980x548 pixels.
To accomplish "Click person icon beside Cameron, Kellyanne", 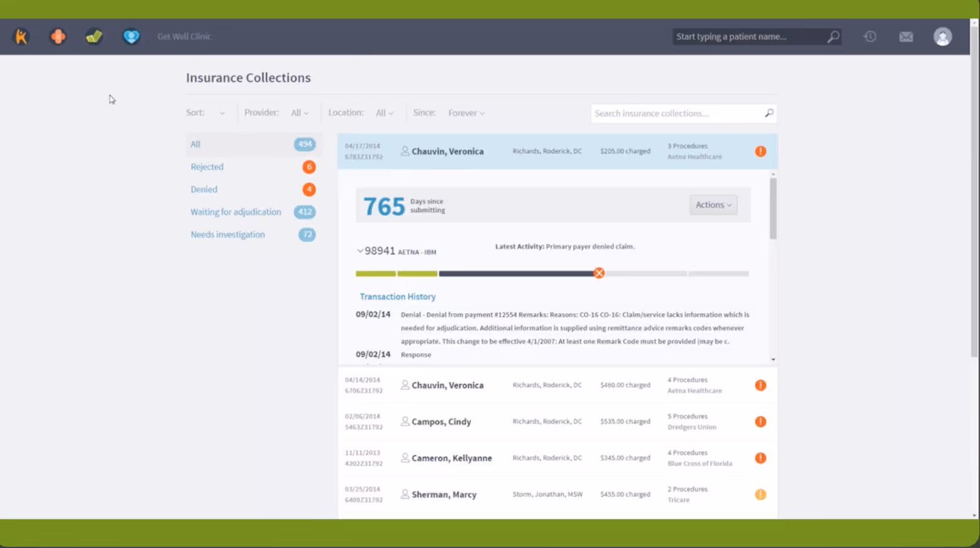I will click(405, 457).
